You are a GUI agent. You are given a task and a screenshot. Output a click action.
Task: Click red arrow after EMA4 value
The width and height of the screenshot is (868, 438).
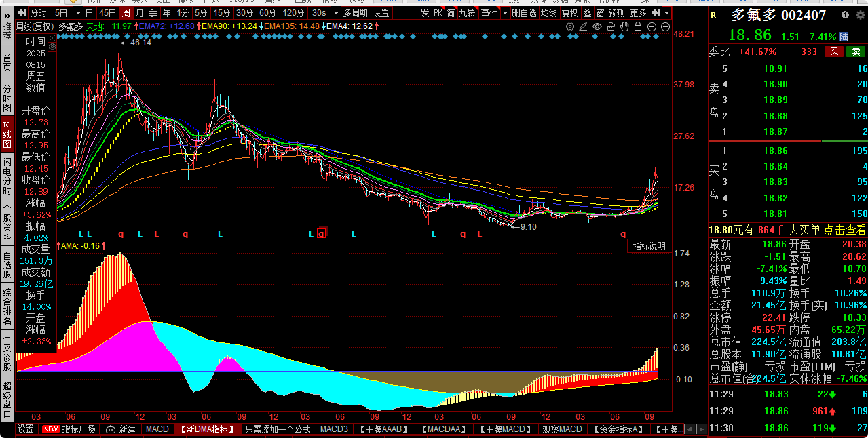click(376, 26)
